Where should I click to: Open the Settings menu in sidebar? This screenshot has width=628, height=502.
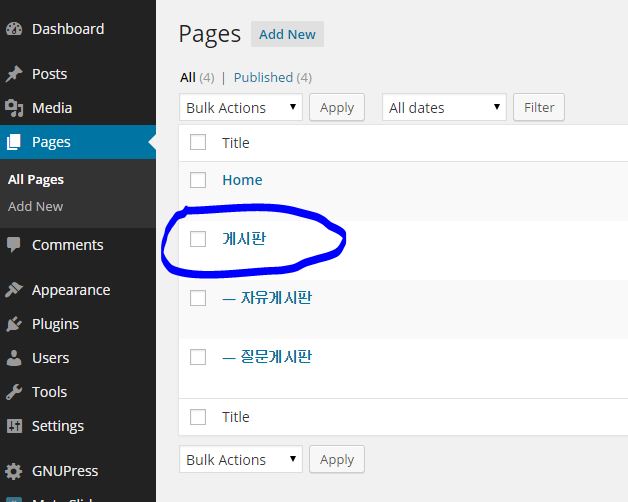(57, 426)
